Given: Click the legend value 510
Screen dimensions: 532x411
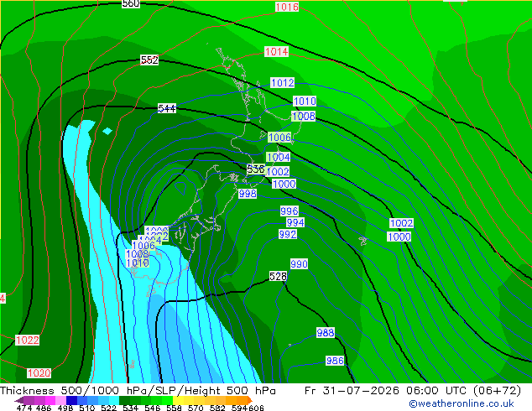Looking at the screenshot, I should pos(87,408).
